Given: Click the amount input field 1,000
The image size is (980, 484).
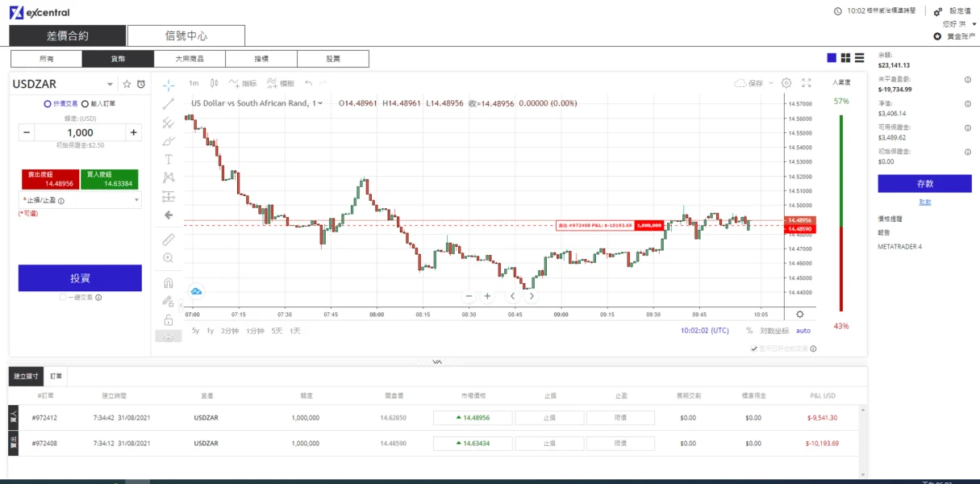Looking at the screenshot, I should pyautogui.click(x=80, y=132).
